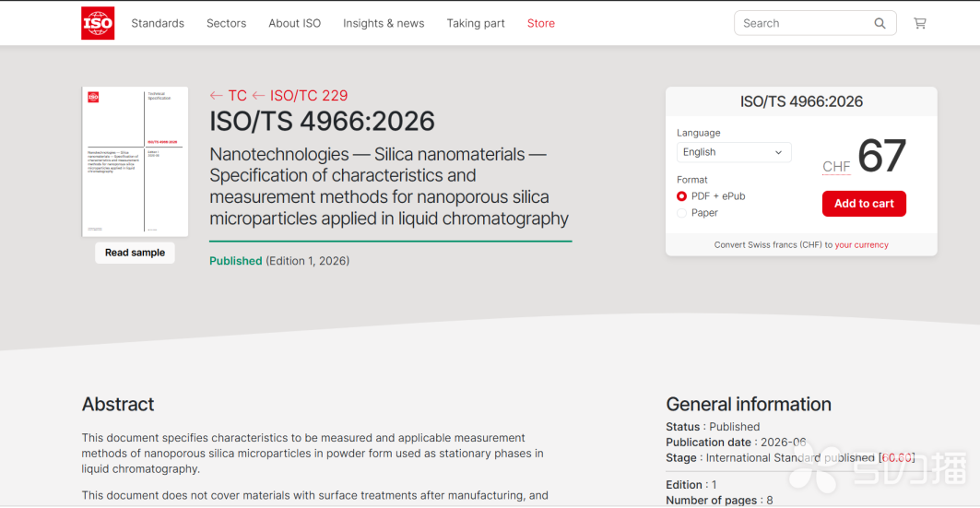Go to About ISO menu
The image size is (980, 508).
click(294, 23)
